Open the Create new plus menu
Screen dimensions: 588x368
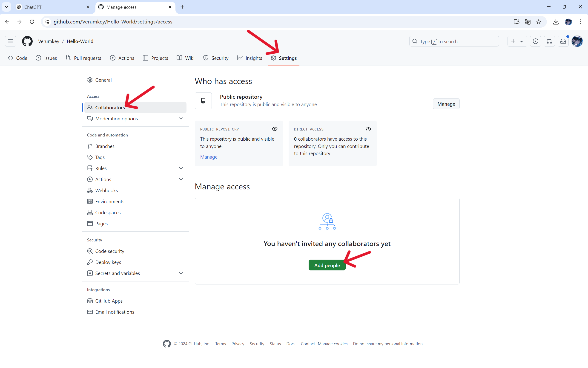517,41
